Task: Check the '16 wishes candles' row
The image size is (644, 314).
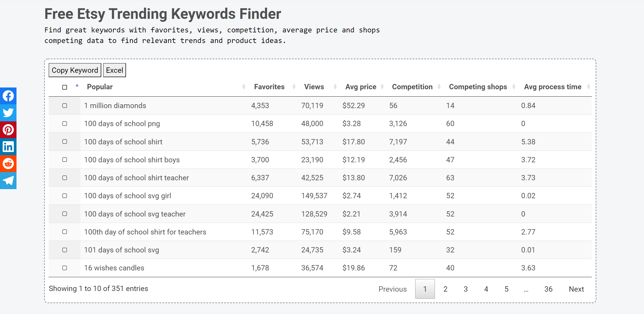Action: pyautogui.click(x=65, y=268)
